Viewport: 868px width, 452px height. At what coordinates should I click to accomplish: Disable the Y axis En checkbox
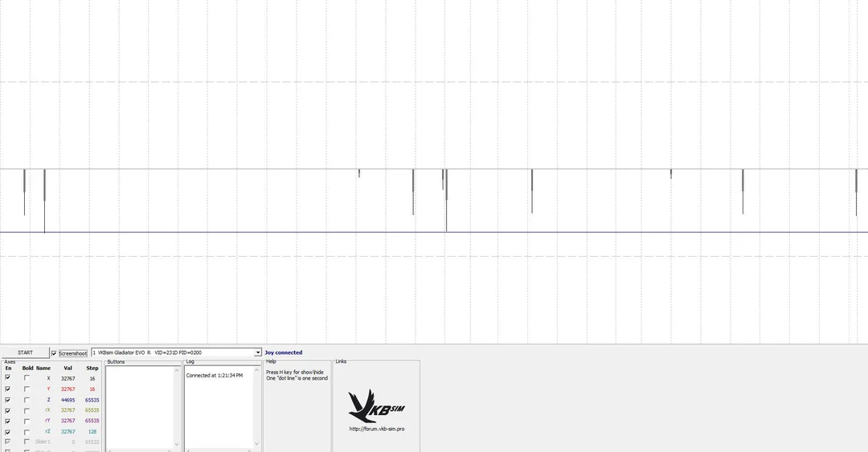(8, 389)
